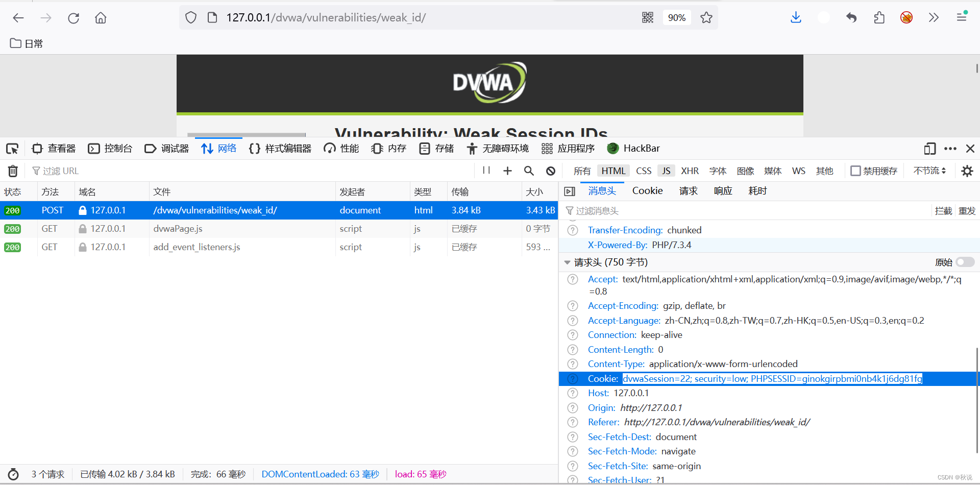Select the add_event_listeners.js request row

coord(279,247)
